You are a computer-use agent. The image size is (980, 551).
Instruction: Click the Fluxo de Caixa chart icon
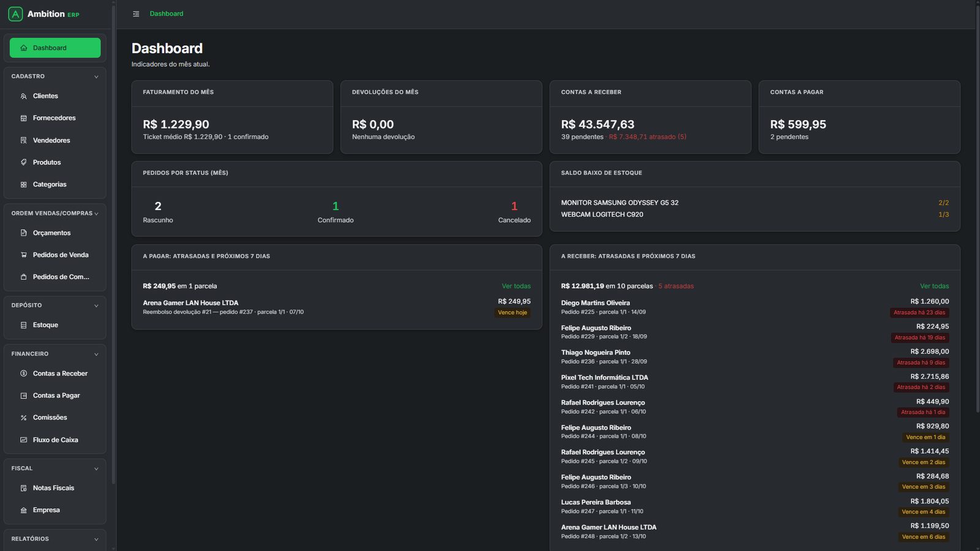(x=24, y=440)
